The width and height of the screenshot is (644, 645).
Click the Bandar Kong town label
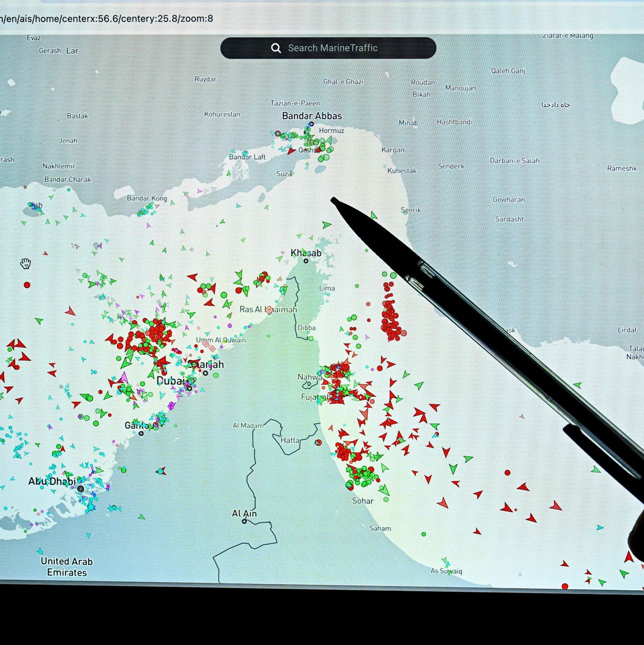click(147, 198)
